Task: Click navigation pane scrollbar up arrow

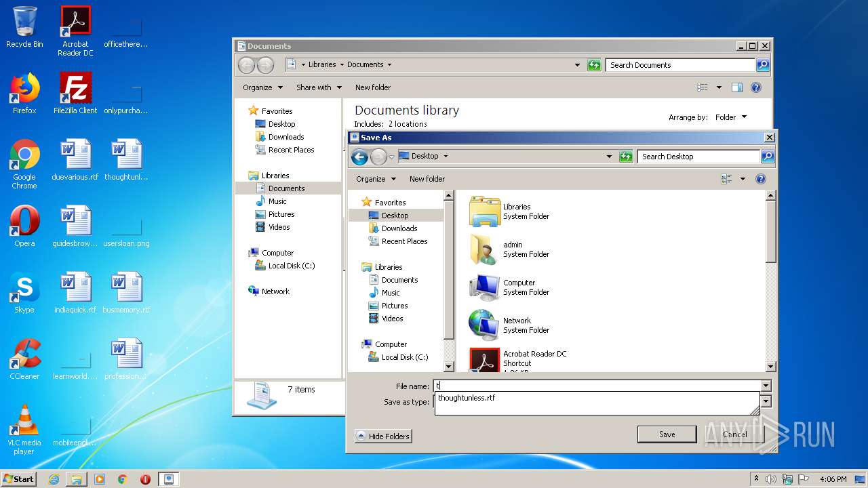Action: coord(448,195)
